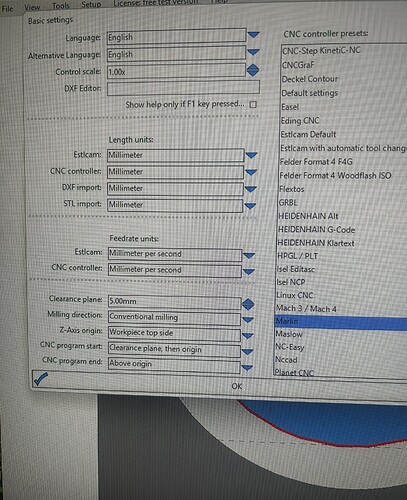
Task: Click into the DXF Editor field
Action: [x=183, y=88]
